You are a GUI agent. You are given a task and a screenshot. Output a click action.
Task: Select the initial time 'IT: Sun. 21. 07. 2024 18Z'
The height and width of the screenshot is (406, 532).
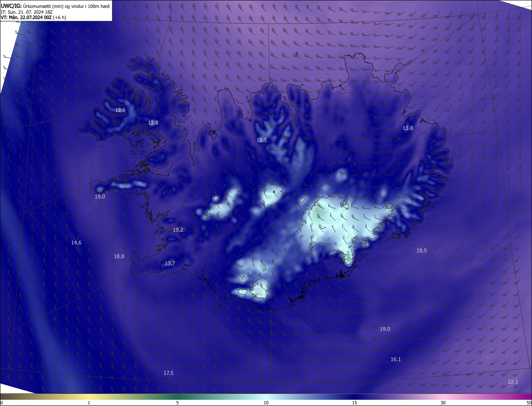click(x=27, y=12)
